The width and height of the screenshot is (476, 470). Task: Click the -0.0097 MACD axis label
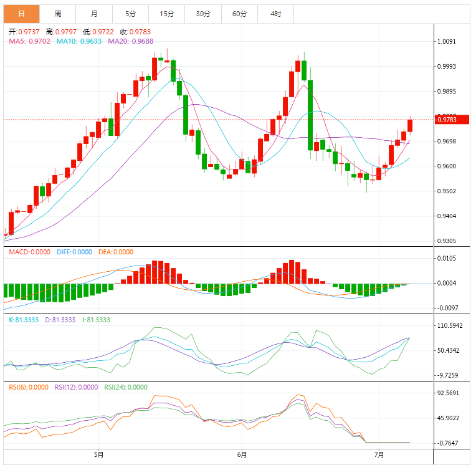click(x=447, y=308)
